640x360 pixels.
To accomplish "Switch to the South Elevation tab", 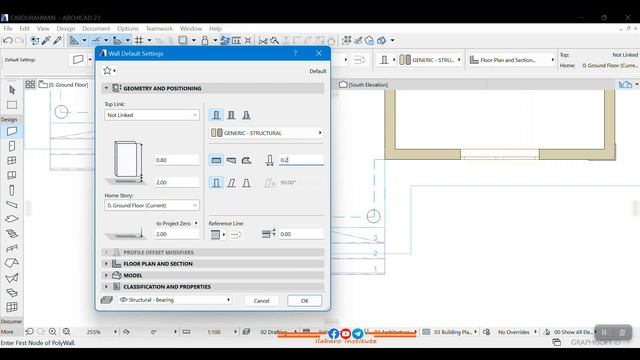I will [x=364, y=84].
